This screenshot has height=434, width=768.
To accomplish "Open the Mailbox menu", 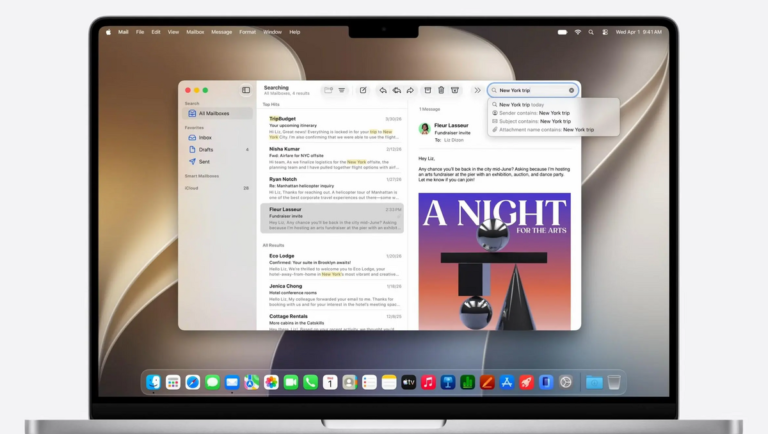I will coord(195,32).
